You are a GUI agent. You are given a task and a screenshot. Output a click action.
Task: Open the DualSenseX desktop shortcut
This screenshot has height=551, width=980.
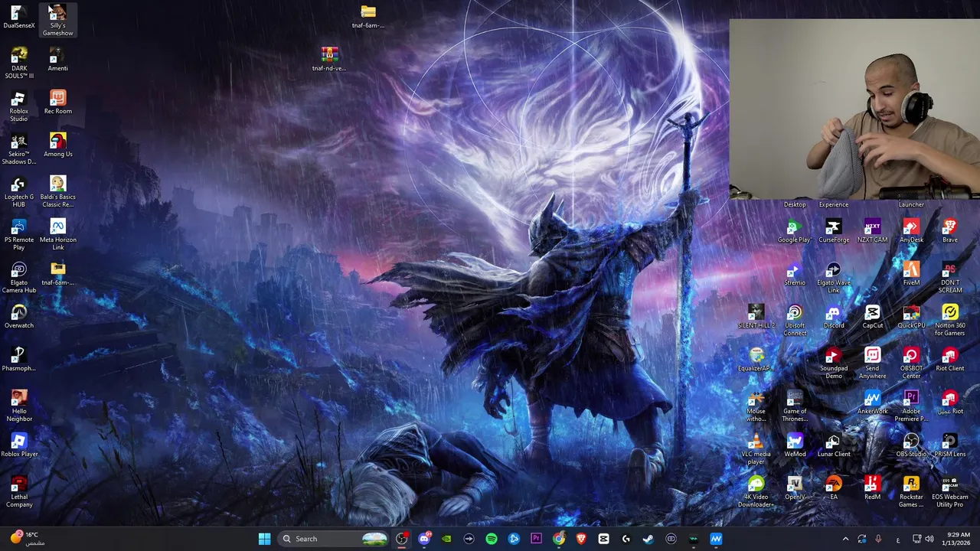click(x=19, y=17)
